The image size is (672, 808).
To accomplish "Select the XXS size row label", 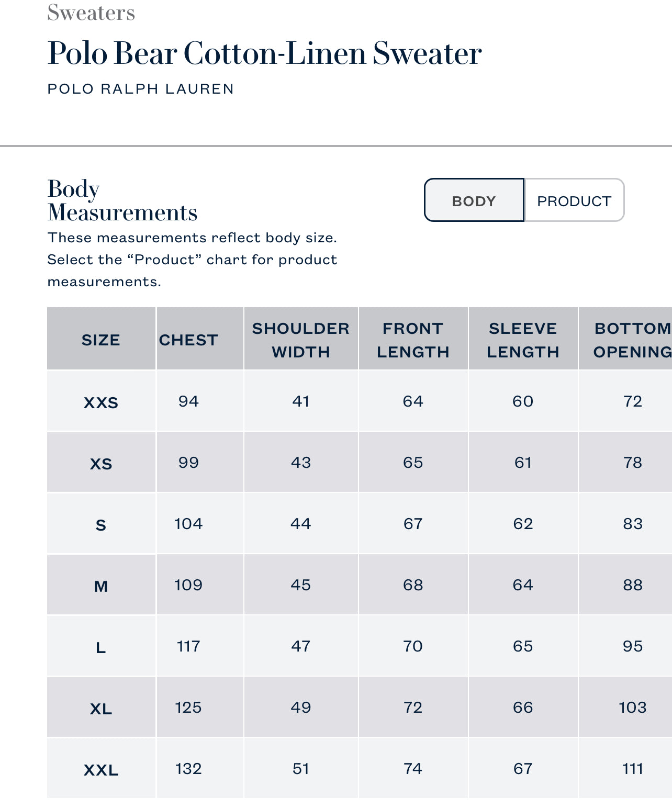I will click(x=101, y=402).
